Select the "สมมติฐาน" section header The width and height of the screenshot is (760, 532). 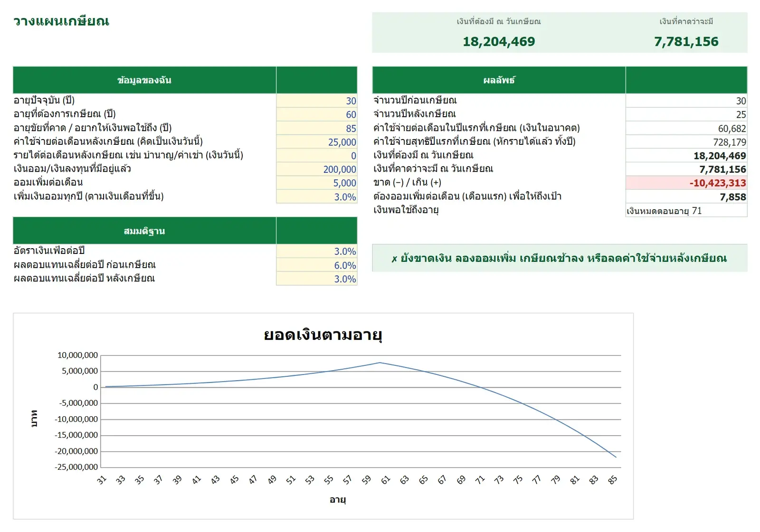[x=144, y=231]
